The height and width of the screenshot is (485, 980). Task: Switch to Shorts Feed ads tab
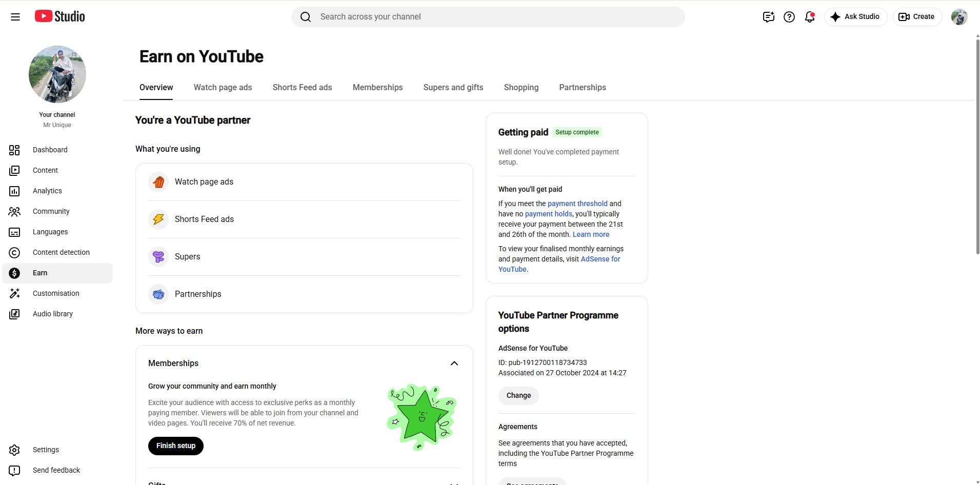[x=302, y=87]
